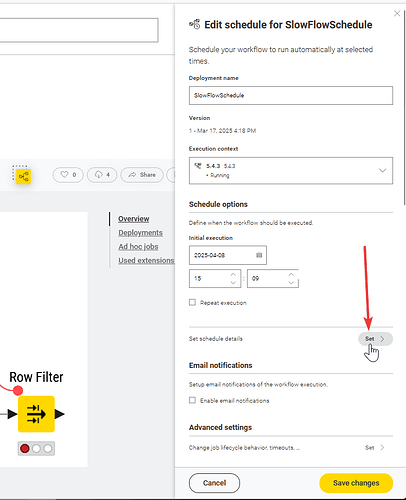
Task: Increase the hour value with the up arrow
Action: point(233,274)
